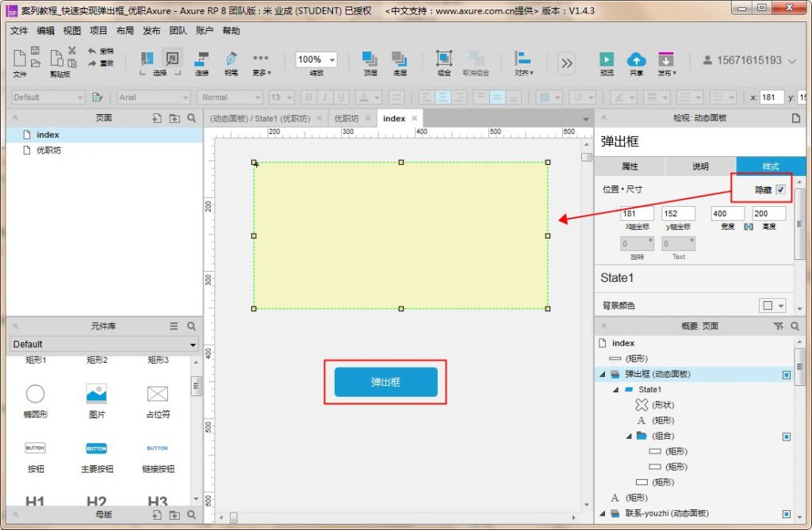812x530 pixels.
Task: Collapse the State1 tree node
Action: pos(615,390)
